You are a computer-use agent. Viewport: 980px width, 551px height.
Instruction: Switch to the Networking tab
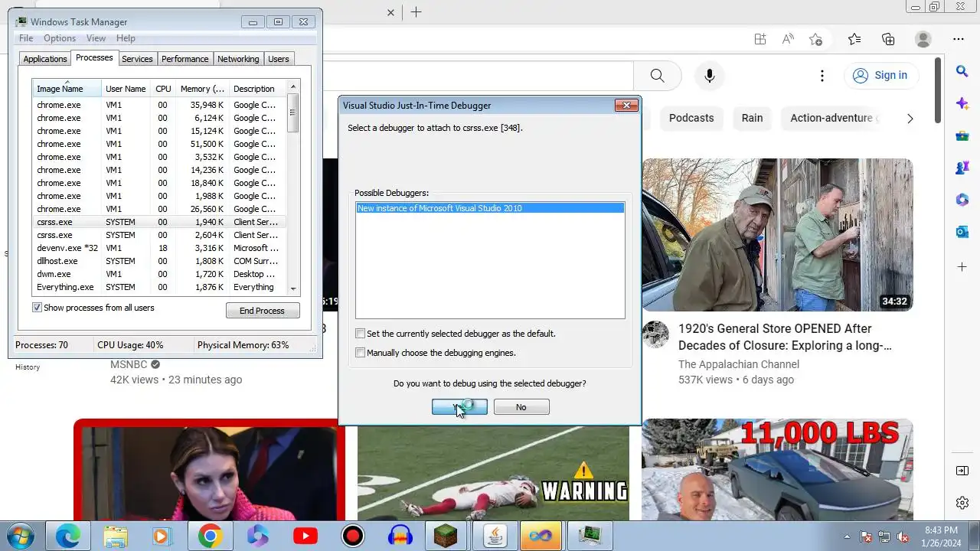238,59
